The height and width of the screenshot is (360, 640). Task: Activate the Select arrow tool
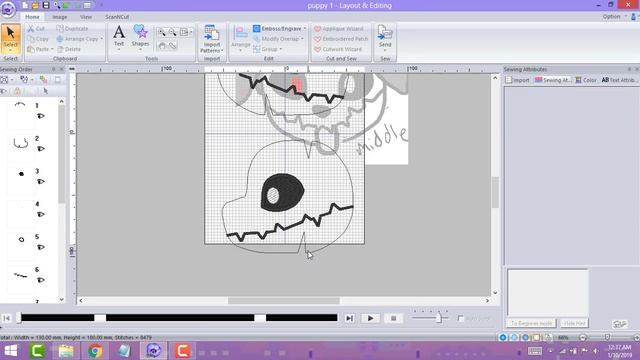11,38
